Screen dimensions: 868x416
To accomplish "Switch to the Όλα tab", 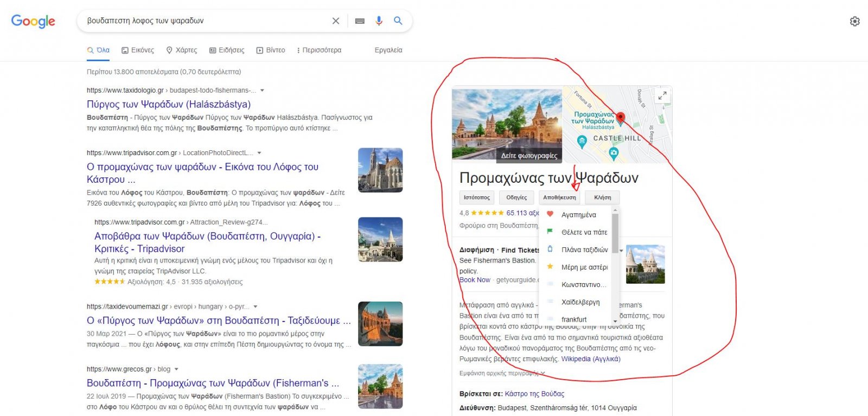I will pos(98,50).
